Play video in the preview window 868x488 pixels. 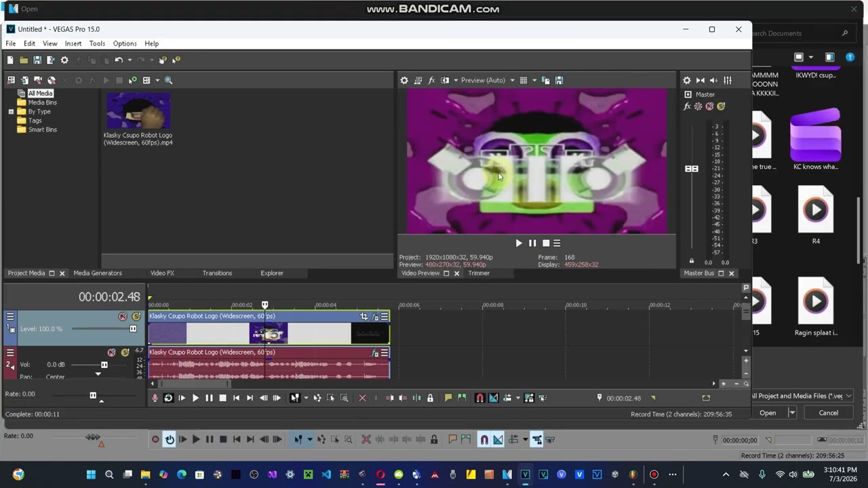pos(519,243)
